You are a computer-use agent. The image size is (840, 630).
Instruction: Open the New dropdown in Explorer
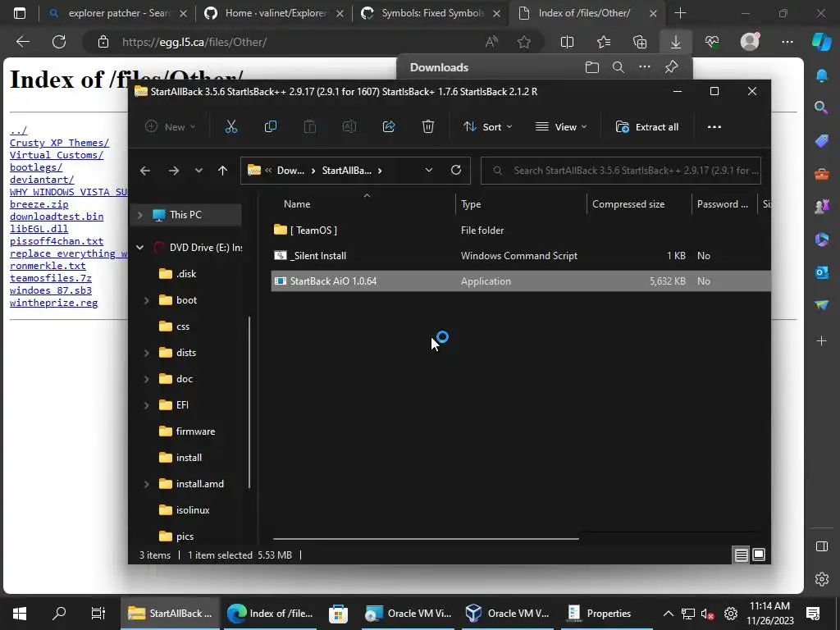(x=171, y=127)
